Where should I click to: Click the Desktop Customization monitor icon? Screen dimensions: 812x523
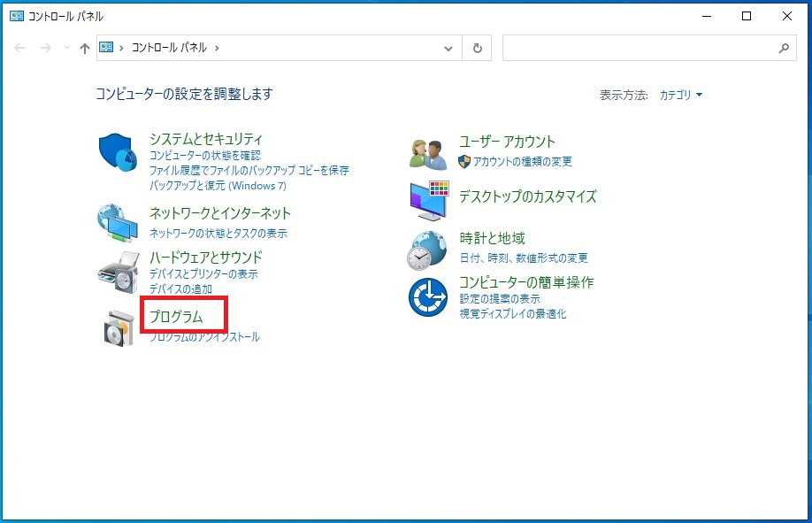coord(429,201)
